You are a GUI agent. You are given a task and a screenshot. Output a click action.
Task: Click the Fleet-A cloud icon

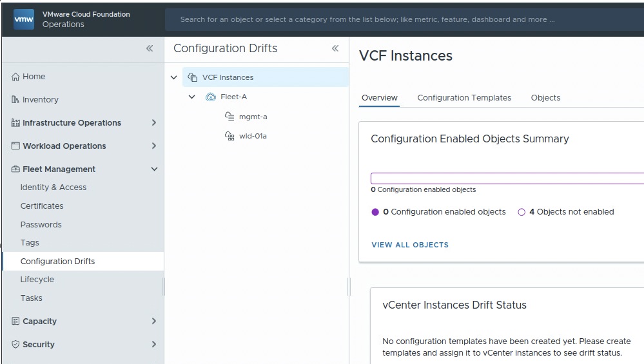211,97
